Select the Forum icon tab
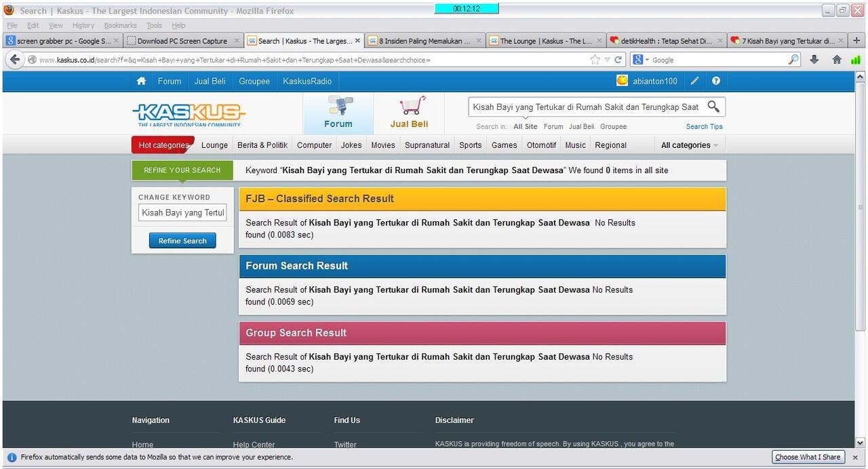Image resolution: width=868 pixels, height=469 pixels. pos(338,113)
